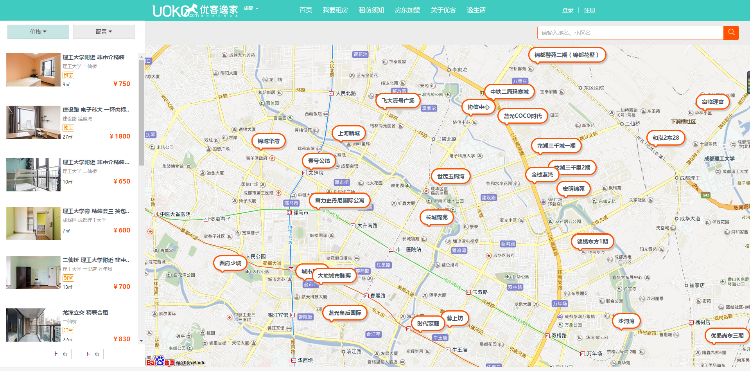
Task: Click the ¥700 price text
Action: (121, 286)
